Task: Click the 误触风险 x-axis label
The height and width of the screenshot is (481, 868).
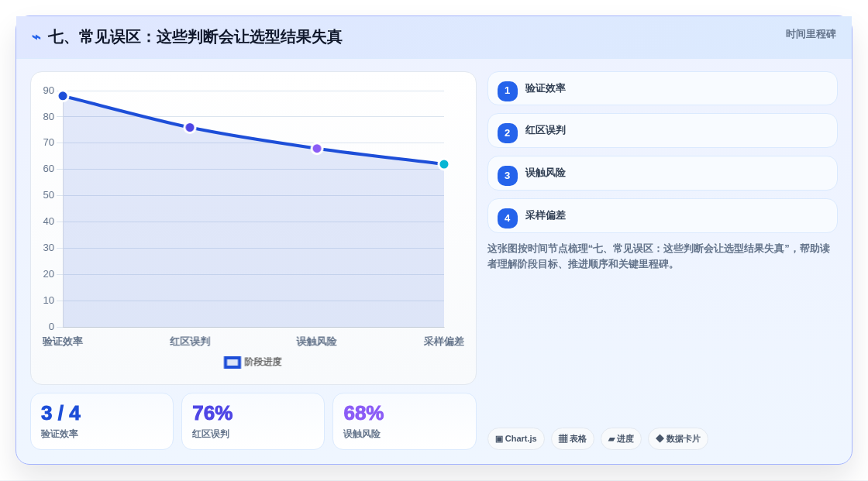Action: (317, 342)
